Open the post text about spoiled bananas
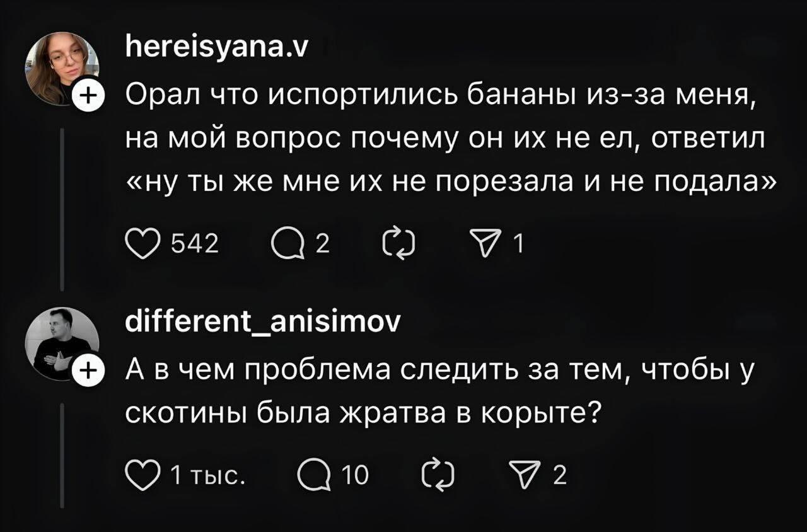This screenshot has height=532, width=807. point(441,139)
